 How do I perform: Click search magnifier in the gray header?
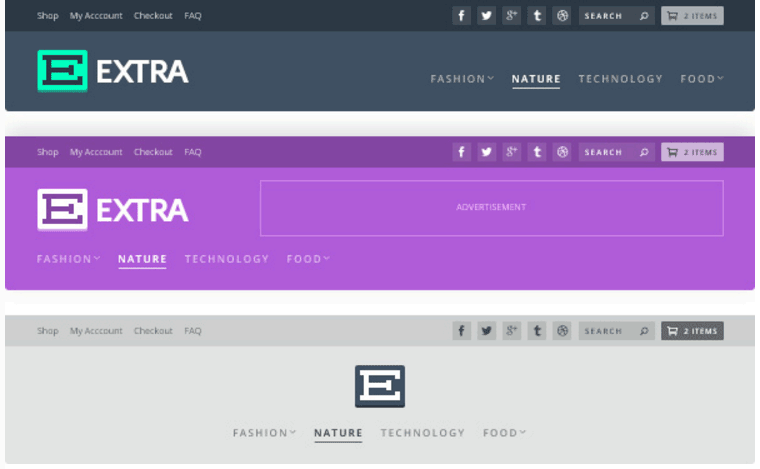point(644,331)
